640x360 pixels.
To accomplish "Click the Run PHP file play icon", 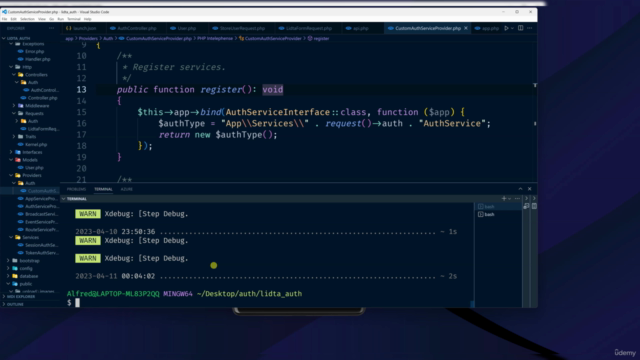I will 506,28.
